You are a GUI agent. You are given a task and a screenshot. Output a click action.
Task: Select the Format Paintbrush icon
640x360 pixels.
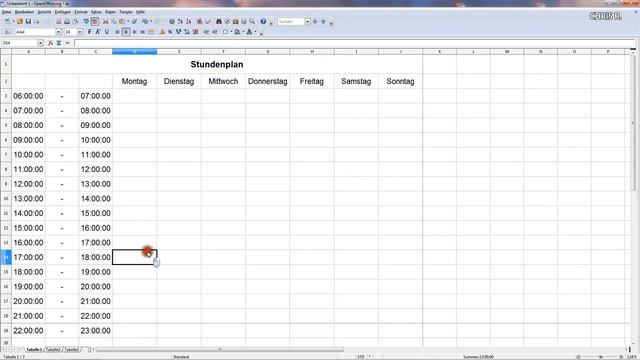134,21
